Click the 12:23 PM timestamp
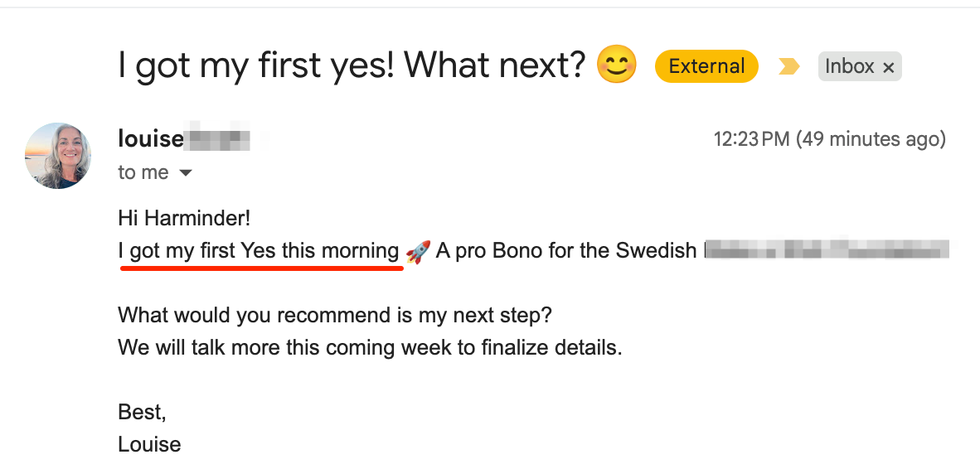 coord(752,138)
